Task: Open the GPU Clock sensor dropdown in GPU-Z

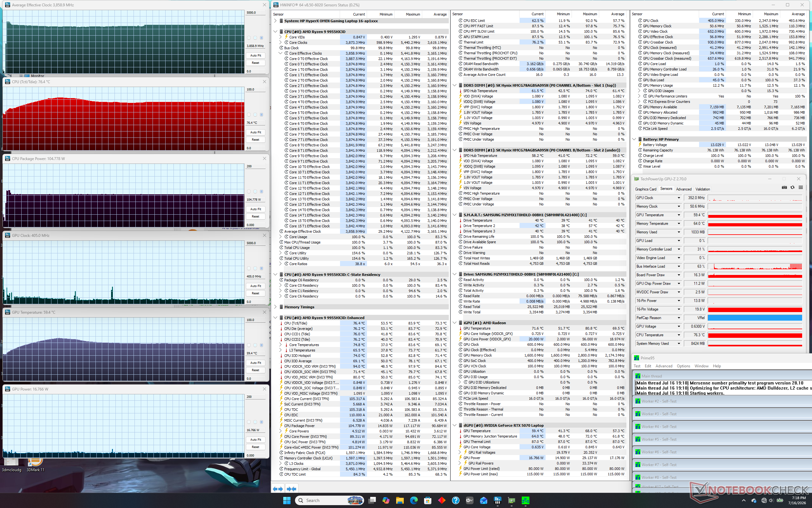Action: pos(678,198)
